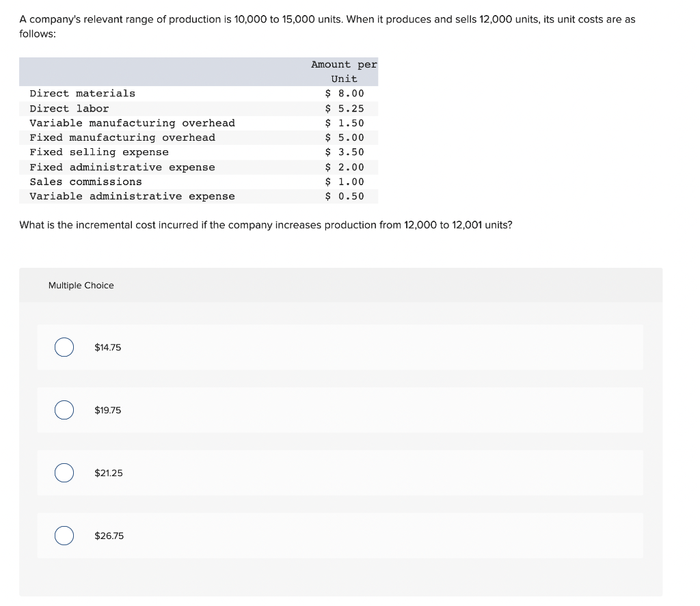Viewport: 700px width, 606px height.
Task: Select the $21.25 radio button
Action: click(64, 473)
